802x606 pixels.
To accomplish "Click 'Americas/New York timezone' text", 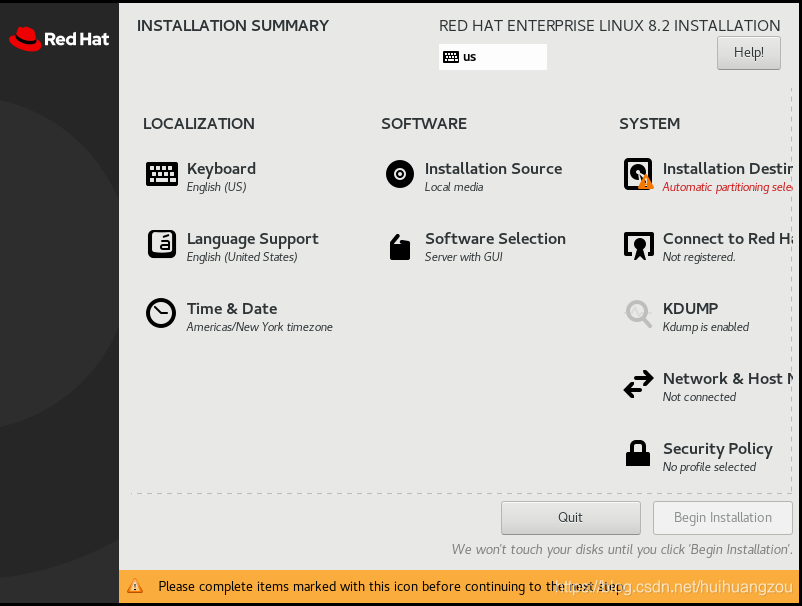I will 259,327.
